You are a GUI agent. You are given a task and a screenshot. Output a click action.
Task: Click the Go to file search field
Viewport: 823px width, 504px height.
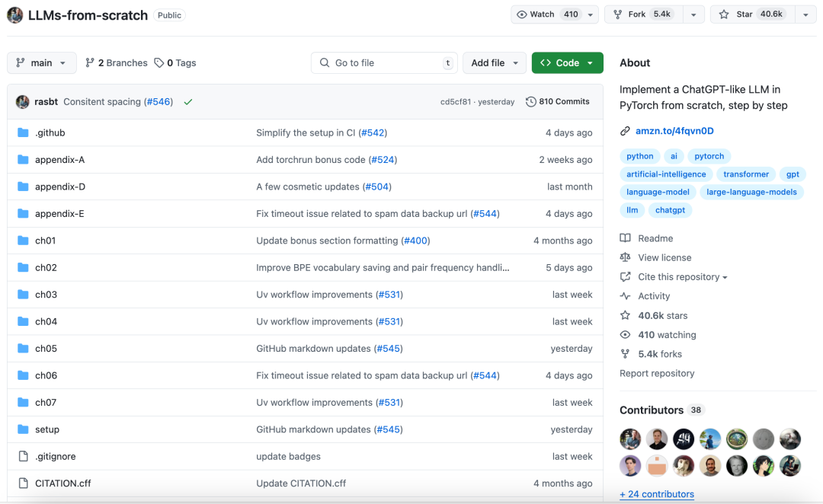[383, 62]
